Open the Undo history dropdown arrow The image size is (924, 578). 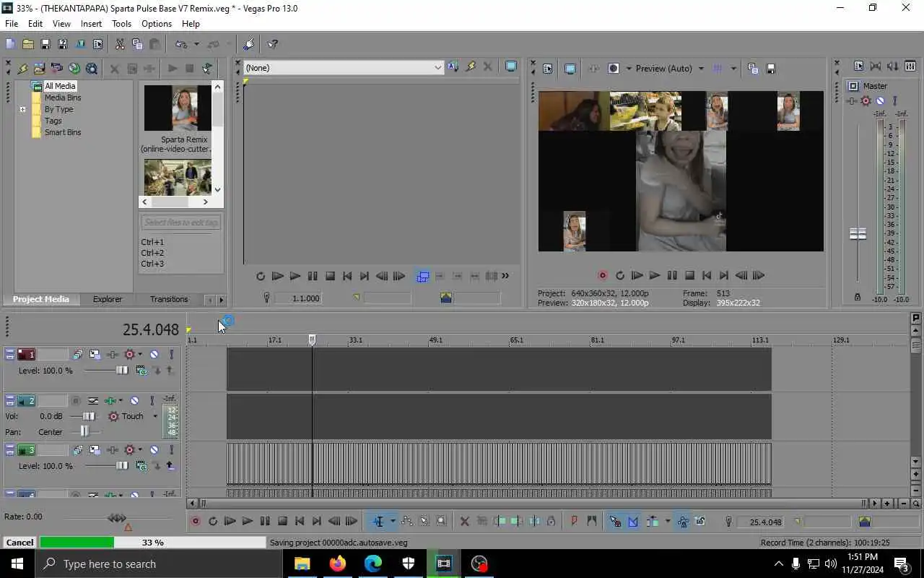[196, 45]
